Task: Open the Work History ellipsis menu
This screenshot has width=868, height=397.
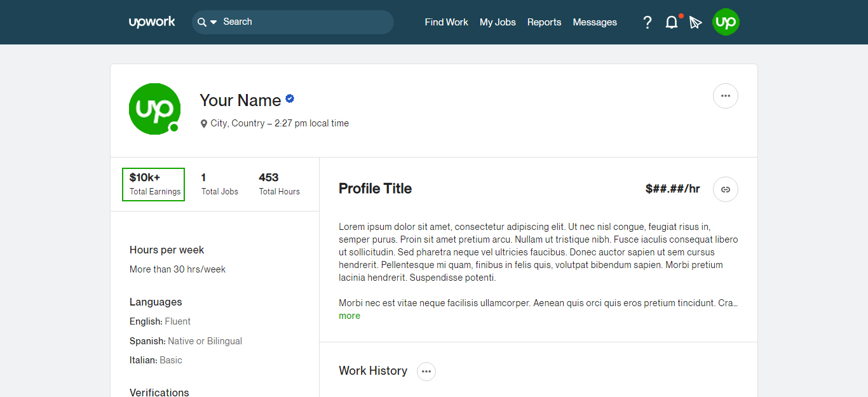Action: click(426, 372)
